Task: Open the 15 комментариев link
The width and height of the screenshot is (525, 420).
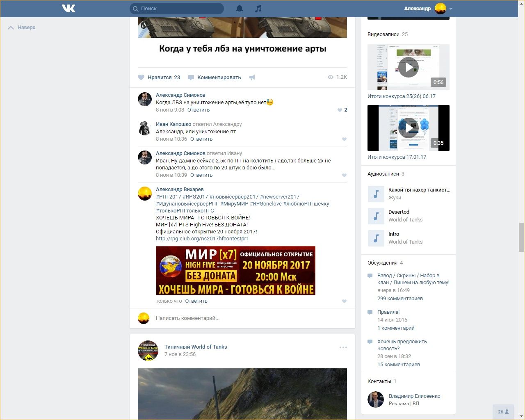Action: (x=399, y=365)
